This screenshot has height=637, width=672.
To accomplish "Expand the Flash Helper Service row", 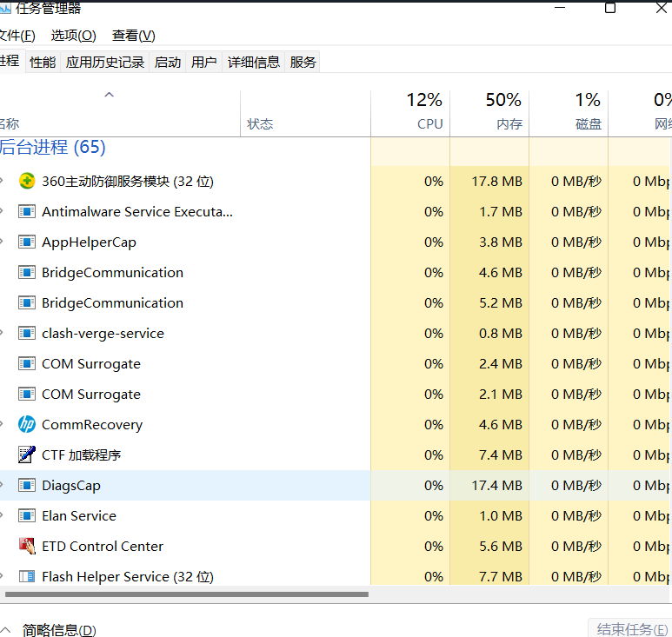I will click(2, 576).
